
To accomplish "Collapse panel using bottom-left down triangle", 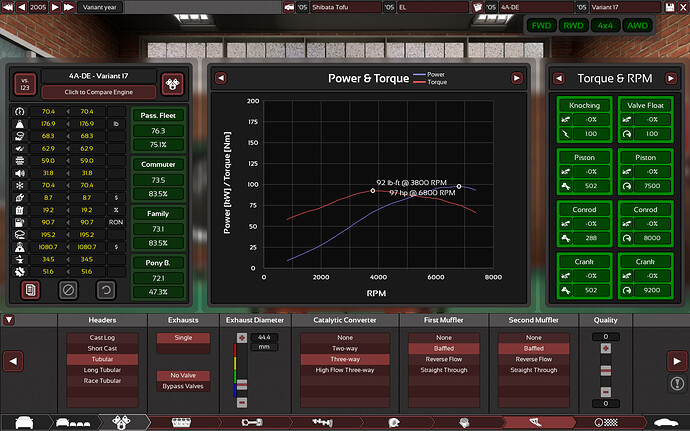I will tap(9, 320).
